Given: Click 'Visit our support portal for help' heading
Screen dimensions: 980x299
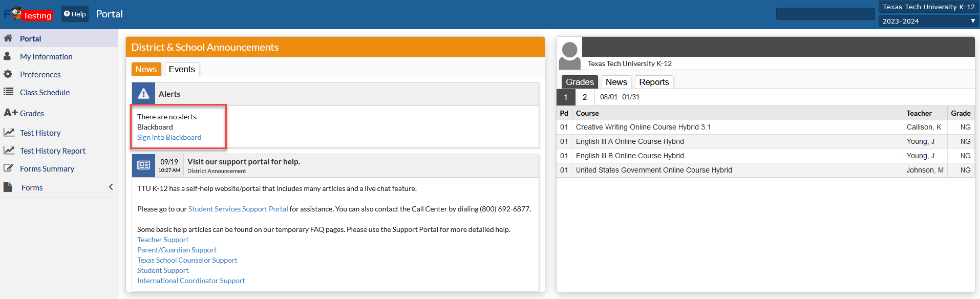Looking at the screenshot, I should pyautogui.click(x=244, y=161).
